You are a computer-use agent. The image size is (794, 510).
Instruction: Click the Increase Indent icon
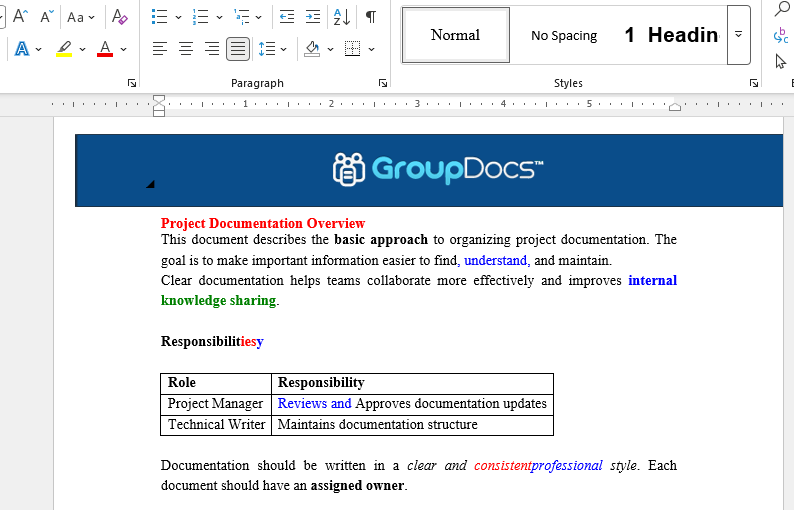(313, 17)
